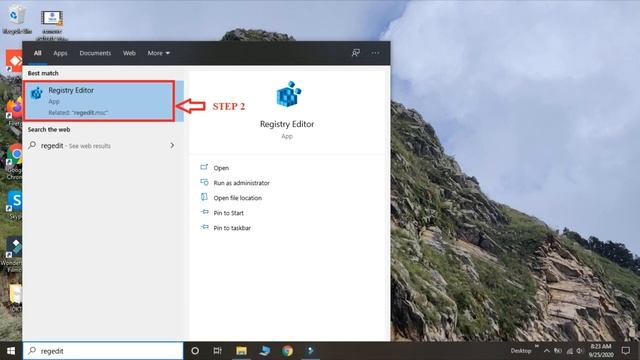Image resolution: width=640 pixels, height=360 pixels.
Task: Click the Related "regedit.msc" text
Action: click(x=78, y=113)
